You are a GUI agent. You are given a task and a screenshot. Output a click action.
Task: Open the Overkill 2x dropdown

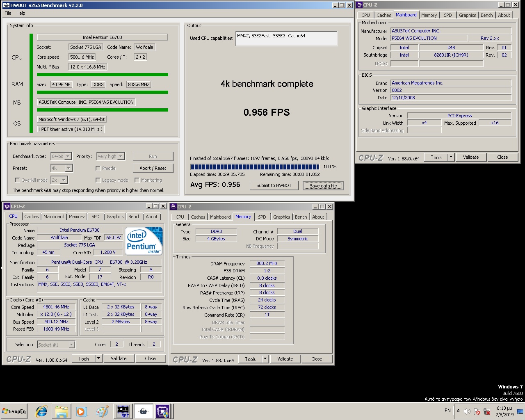tap(64, 180)
